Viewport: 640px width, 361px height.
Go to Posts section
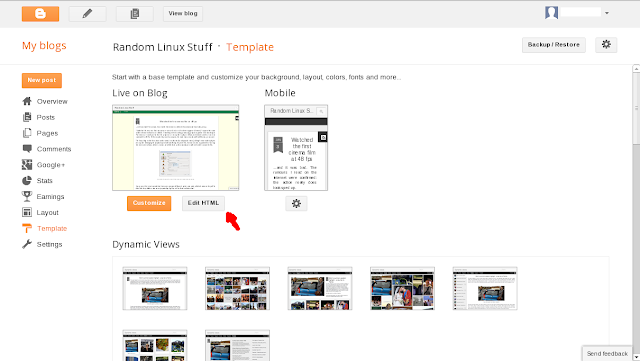[46, 117]
